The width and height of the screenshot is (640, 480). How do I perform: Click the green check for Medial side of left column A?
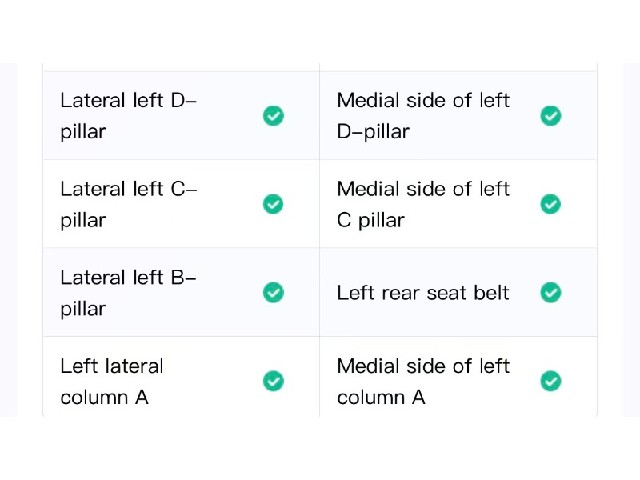551,381
